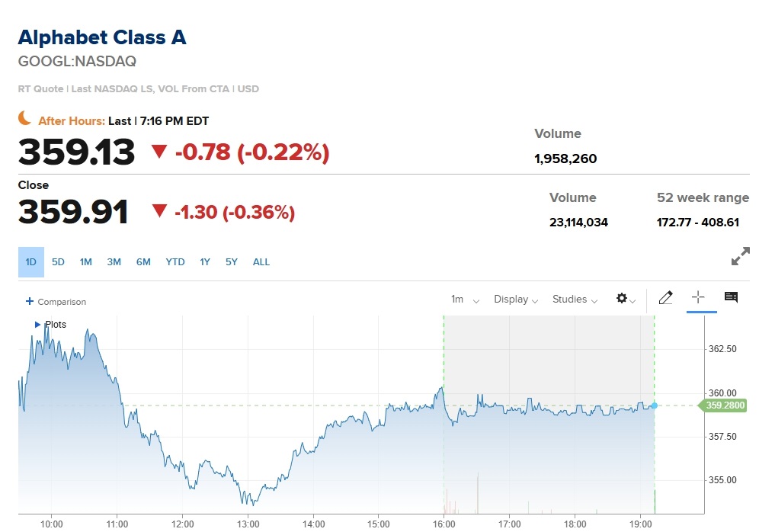Viewport: 759px width, 532px height.
Task: Expand the Plots triangle
Action: pos(37,325)
